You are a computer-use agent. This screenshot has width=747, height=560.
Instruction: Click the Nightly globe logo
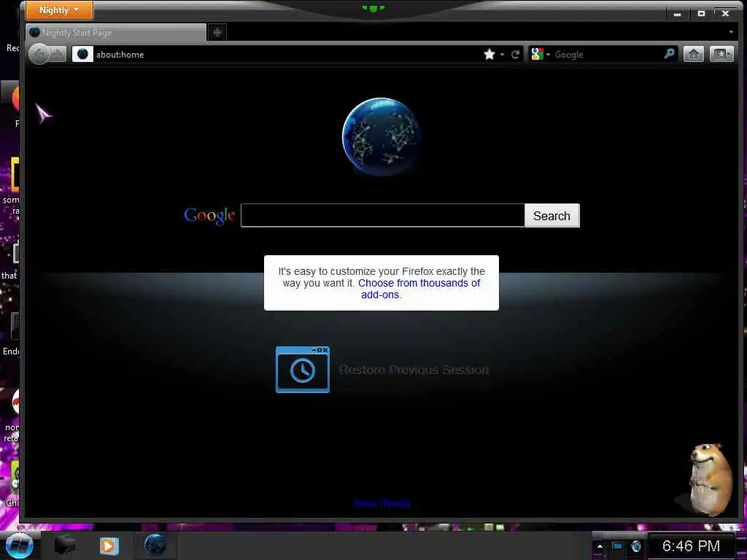[381, 136]
